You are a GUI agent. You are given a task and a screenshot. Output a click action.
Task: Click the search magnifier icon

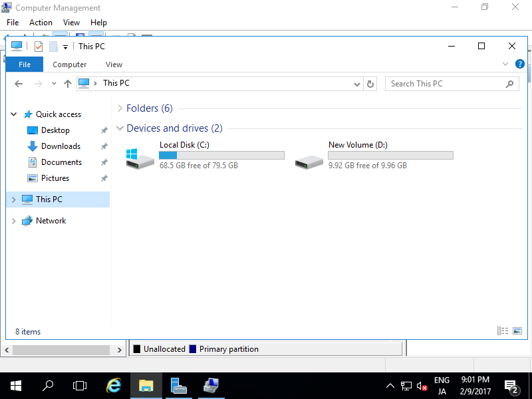click(x=509, y=84)
